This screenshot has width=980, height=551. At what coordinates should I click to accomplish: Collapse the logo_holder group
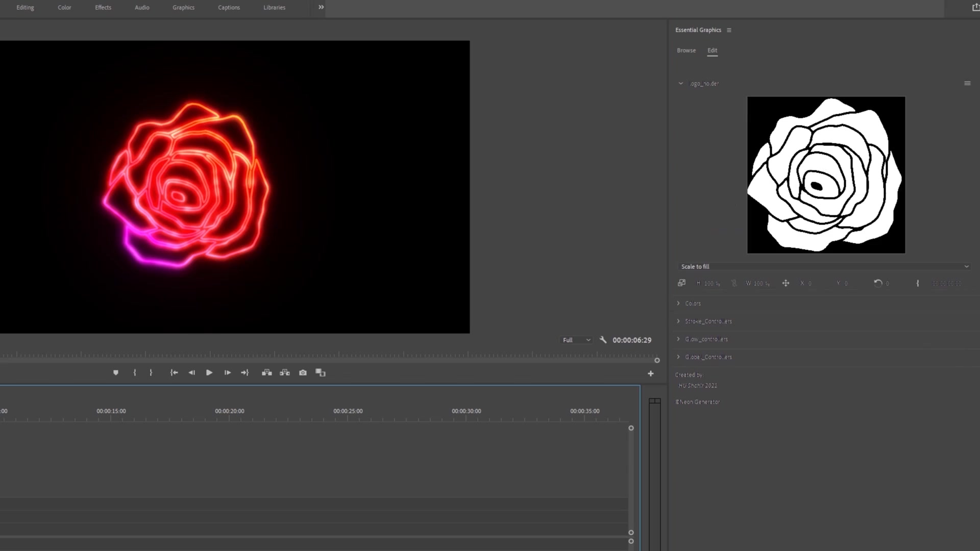coord(680,84)
